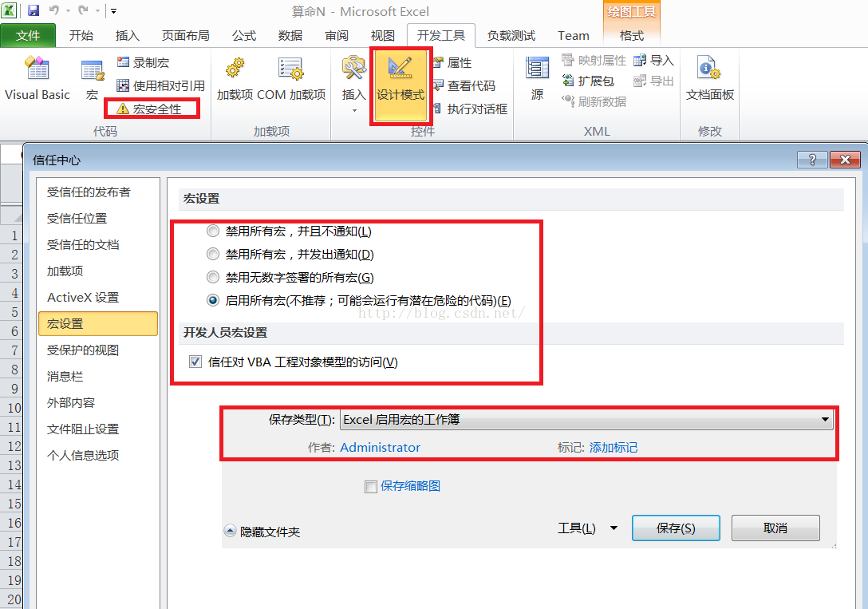Switch to the 数据 ribbon tab

click(x=290, y=35)
